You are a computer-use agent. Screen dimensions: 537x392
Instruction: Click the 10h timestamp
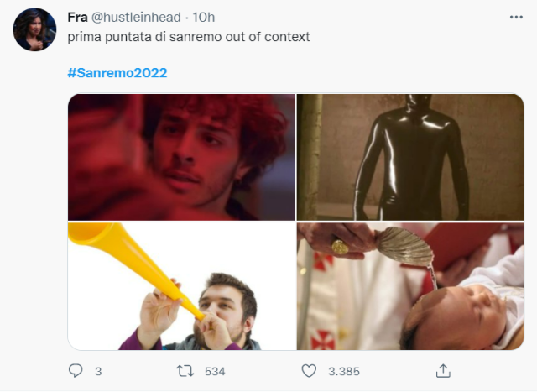click(204, 18)
